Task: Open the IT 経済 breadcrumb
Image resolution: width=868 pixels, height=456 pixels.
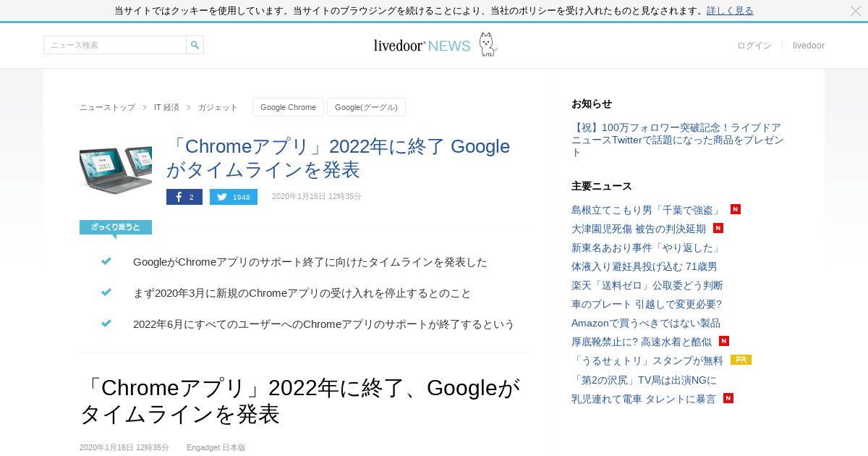Action: 166,107
